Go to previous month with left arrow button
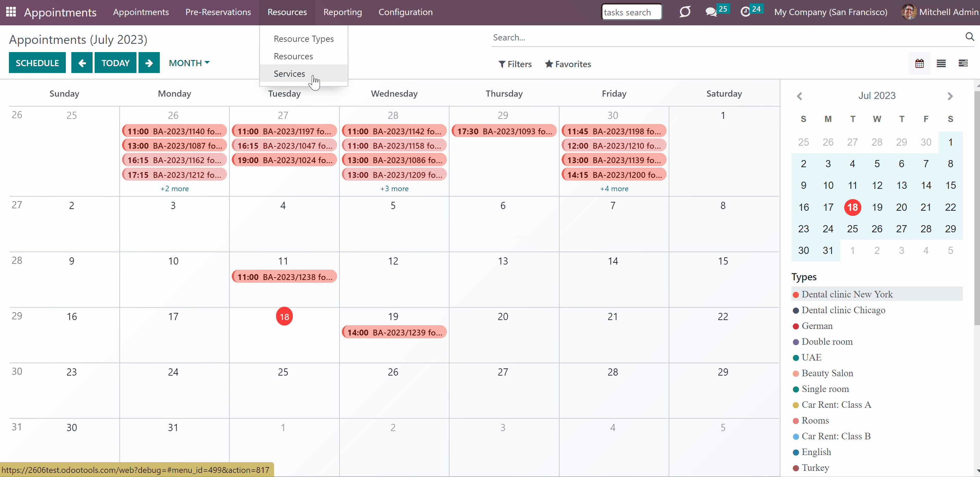Screen dimensions: 980x477 pyautogui.click(x=82, y=63)
